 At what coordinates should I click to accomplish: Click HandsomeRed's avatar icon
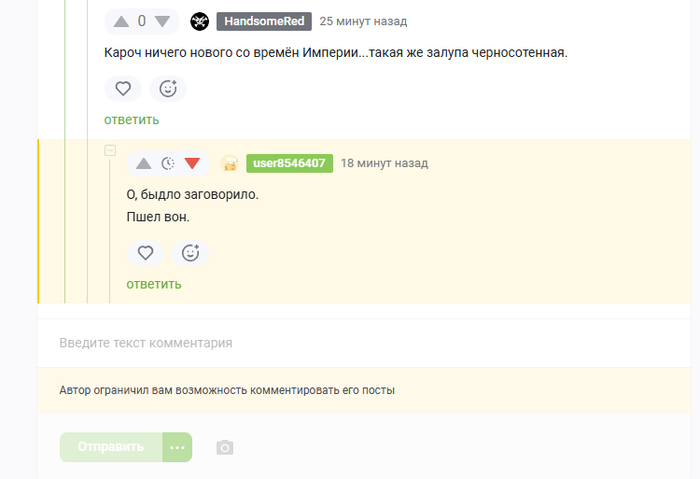coord(200,21)
